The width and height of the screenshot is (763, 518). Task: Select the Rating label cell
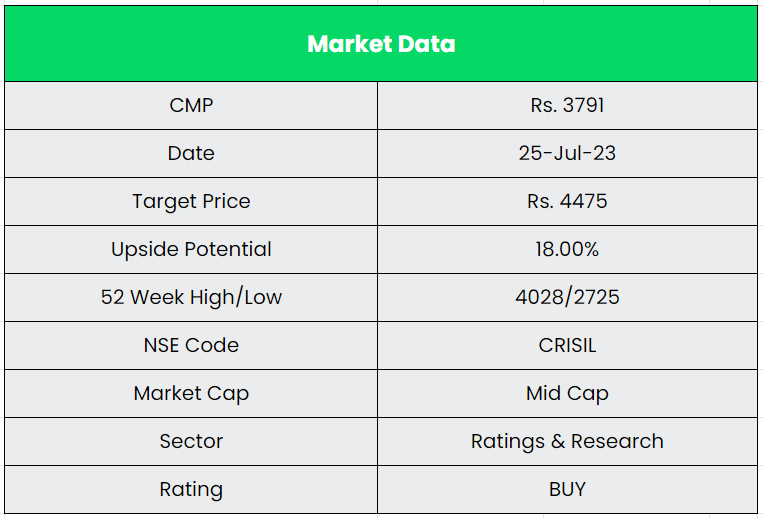(191, 489)
